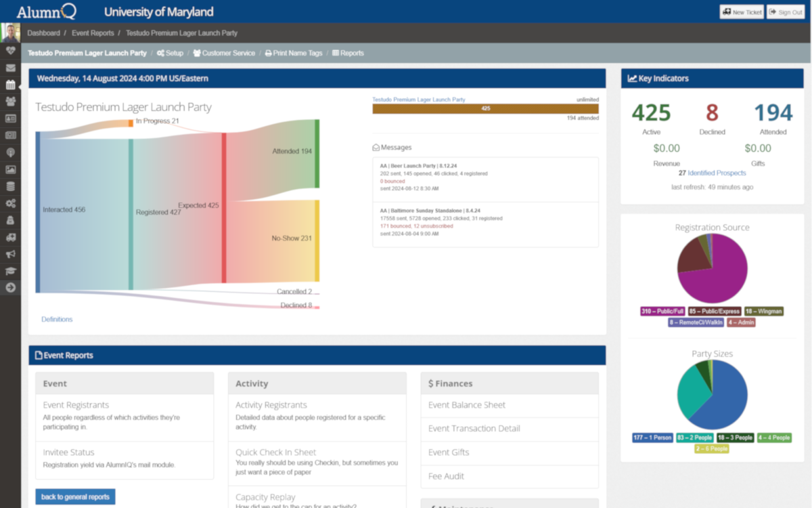Go to Event Reports breadcrumb

[93, 33]
